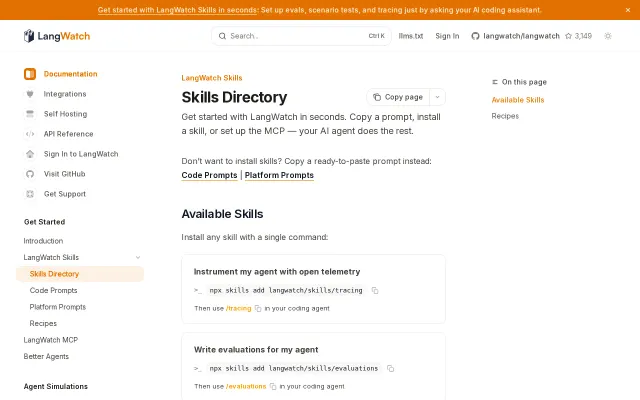
Task: Click the Integrations plug icon
Action: 30,94
